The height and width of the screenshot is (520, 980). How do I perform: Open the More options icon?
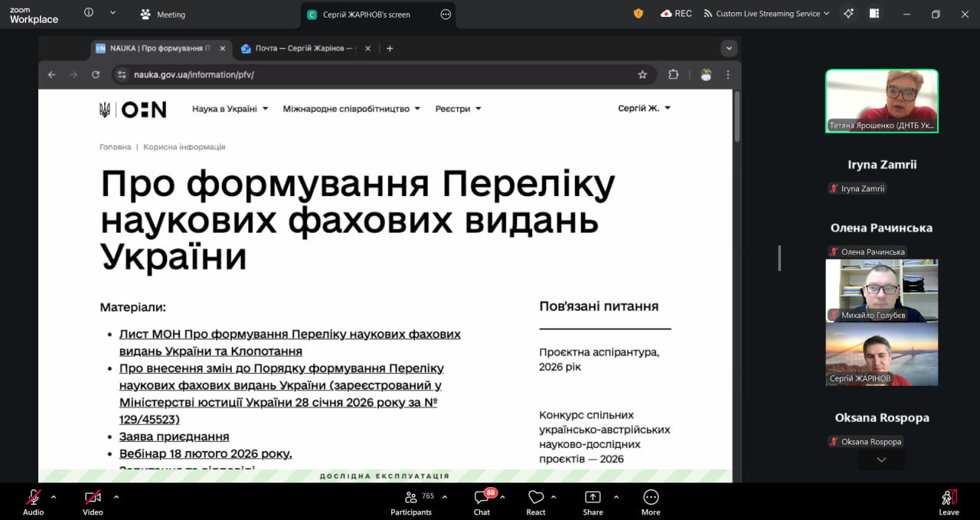pos(651,497)
